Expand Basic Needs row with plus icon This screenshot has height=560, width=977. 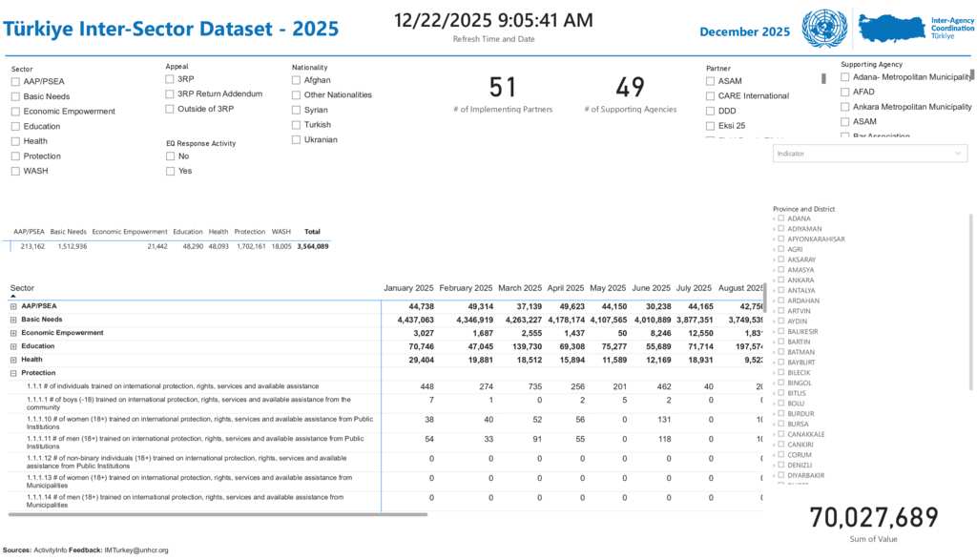pyautogui.click(x=13, y=320)
